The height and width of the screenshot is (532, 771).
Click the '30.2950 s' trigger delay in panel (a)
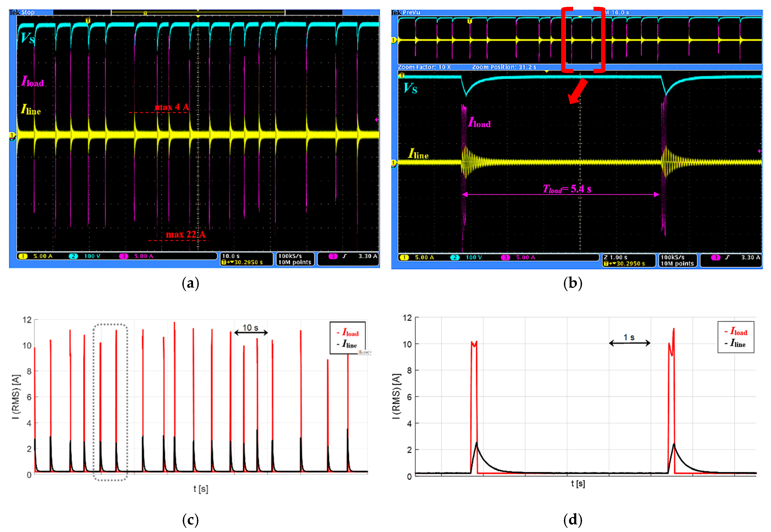pyautogui.click(x=248, y=263)
